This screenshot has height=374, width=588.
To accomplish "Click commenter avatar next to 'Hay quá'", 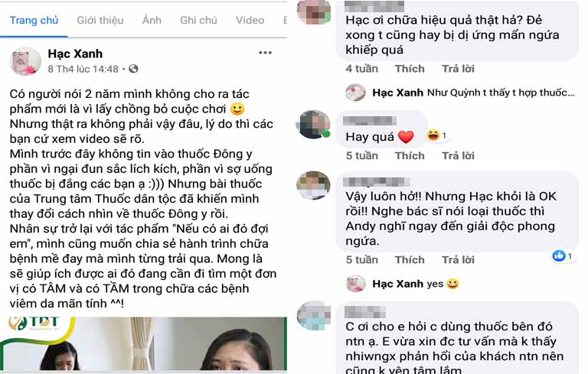I will tap(313, 125).
